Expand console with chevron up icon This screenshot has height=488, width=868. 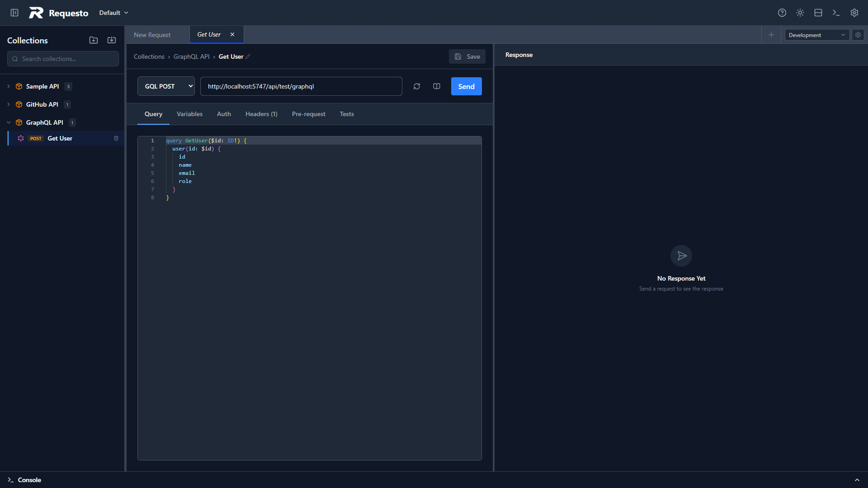pos(857,480)
